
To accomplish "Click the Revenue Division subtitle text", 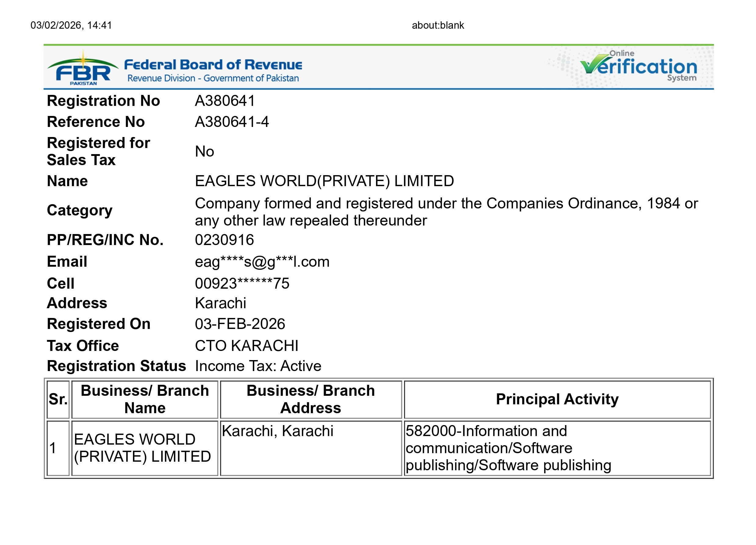I will click(x=213, y=78).
